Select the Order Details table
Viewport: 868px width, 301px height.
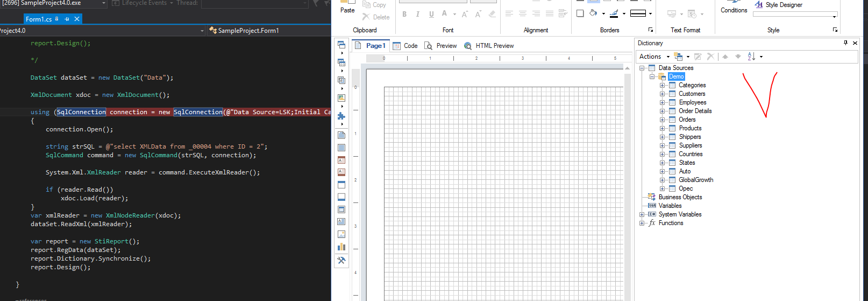point(695,111)
